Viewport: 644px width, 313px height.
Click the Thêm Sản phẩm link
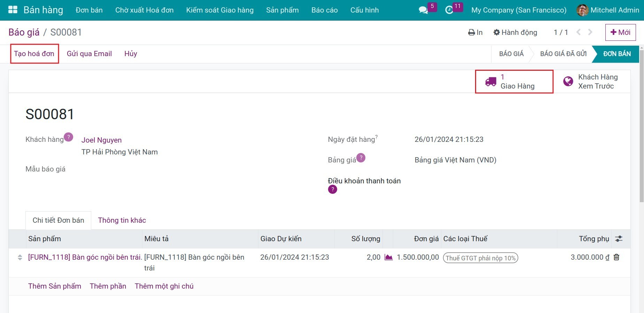(x=55, y=286)
